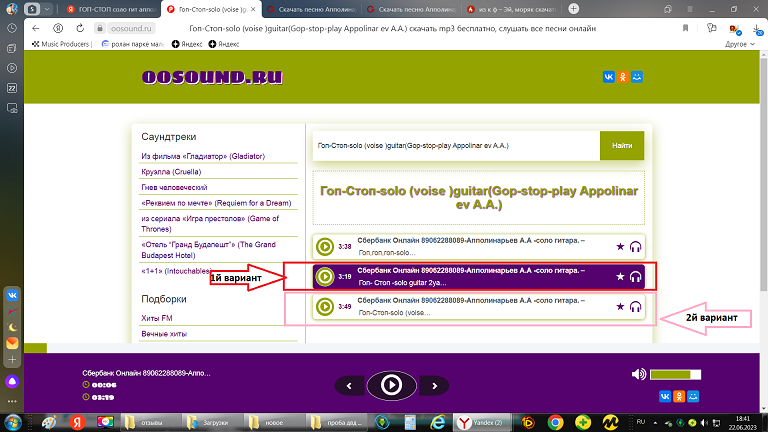
Task: Open Вечные хиты collection link
Action: pyautogui.click(x=164, y=334)
